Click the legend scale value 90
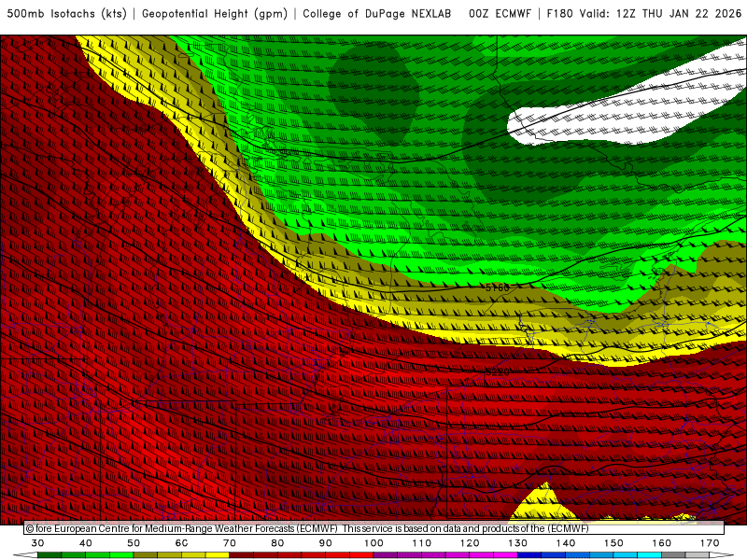Viewport: 747px width, 560px height. point(325,543)
